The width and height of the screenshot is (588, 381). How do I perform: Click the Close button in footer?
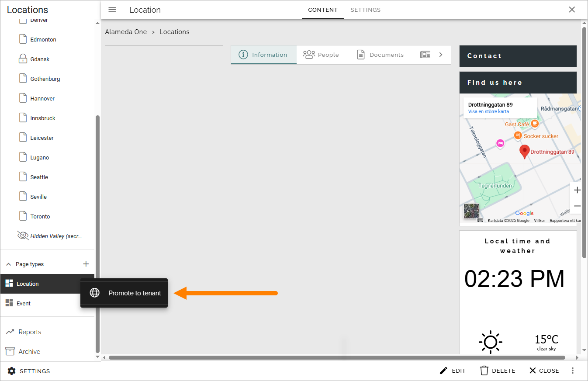coord(544,371)
